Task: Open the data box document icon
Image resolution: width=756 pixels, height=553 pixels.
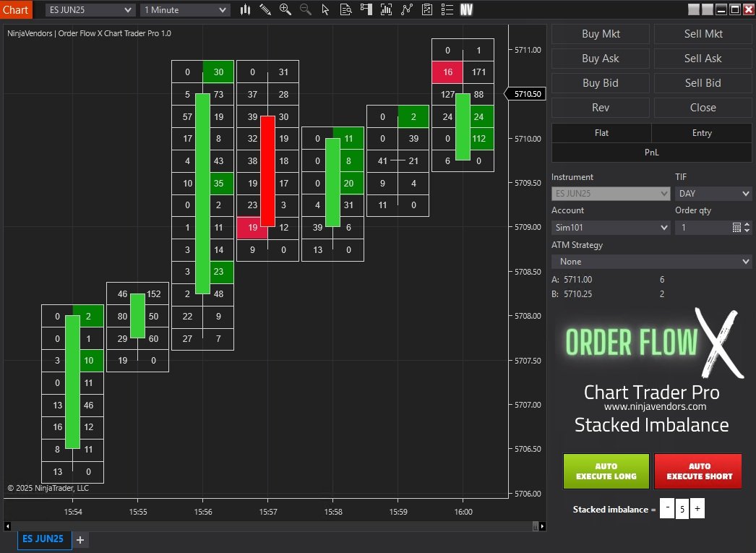Action: (x=345, y=9)
